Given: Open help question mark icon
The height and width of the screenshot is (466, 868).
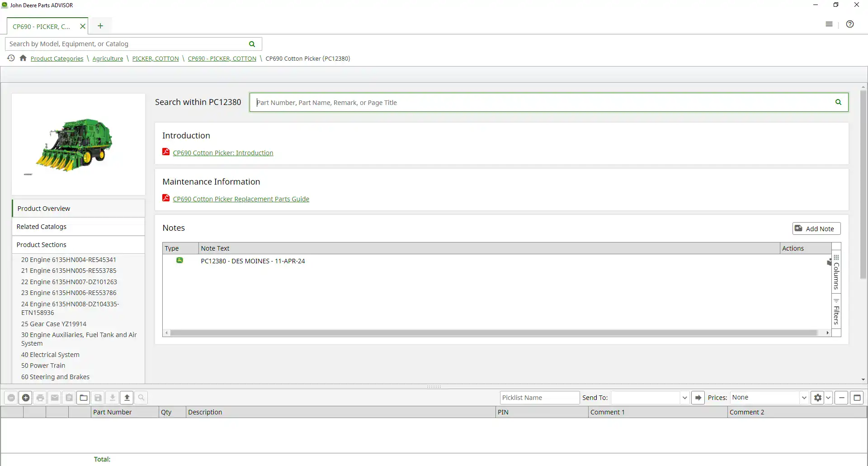Looking at the screenshot, I should [850, 24].
